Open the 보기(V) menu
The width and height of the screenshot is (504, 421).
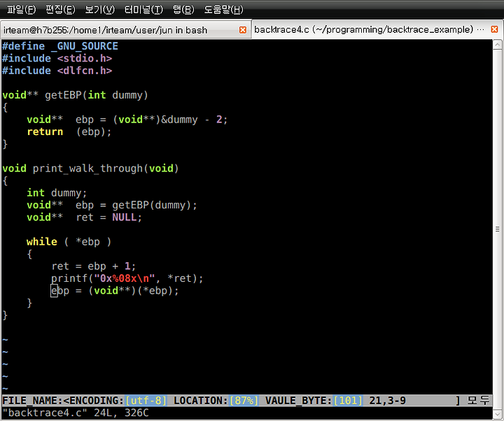coord(99,9)
